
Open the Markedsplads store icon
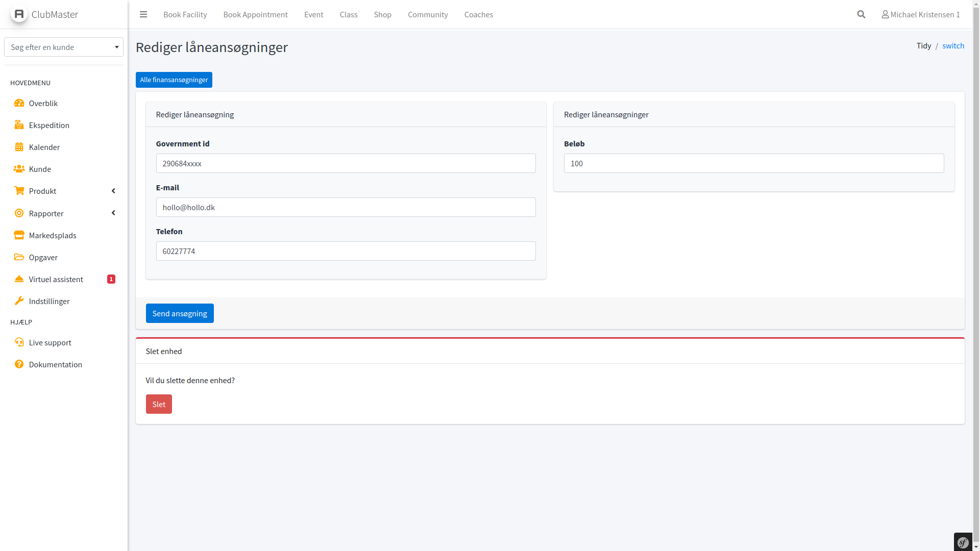[19, 235]
